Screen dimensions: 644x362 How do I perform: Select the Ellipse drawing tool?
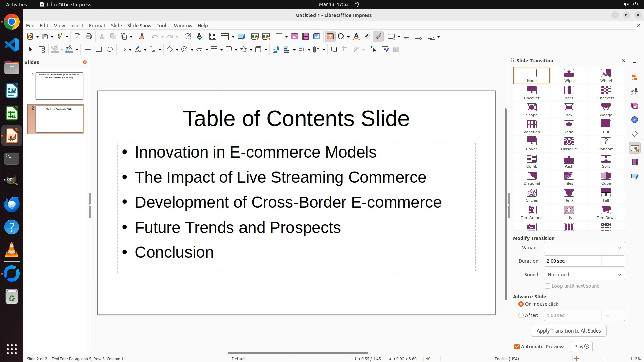point(110,50)
